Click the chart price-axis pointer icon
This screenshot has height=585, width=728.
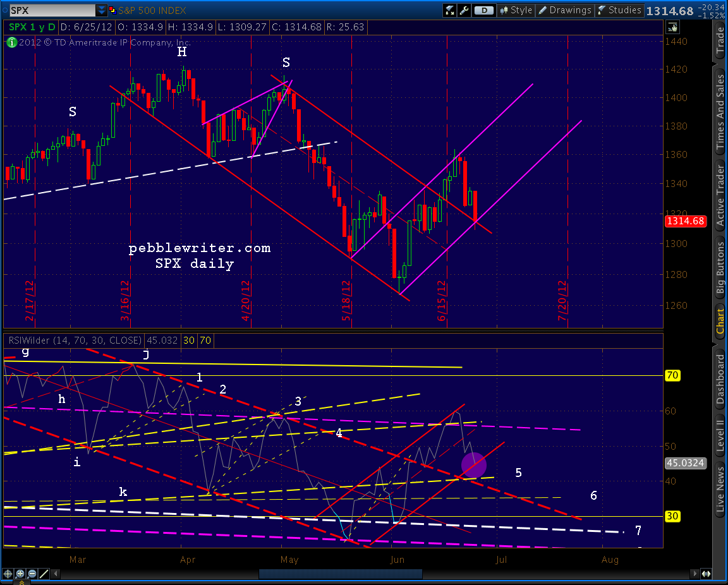point(673,27)
